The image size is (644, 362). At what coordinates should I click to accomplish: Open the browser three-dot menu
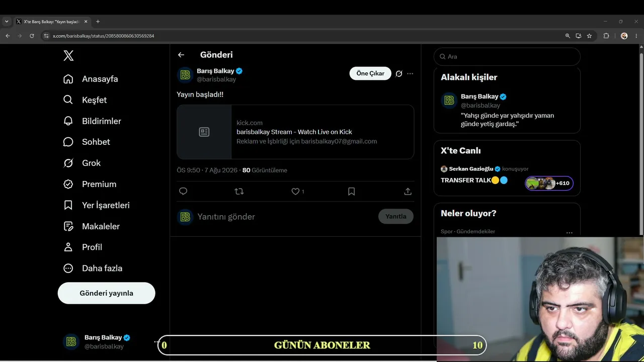637,36
